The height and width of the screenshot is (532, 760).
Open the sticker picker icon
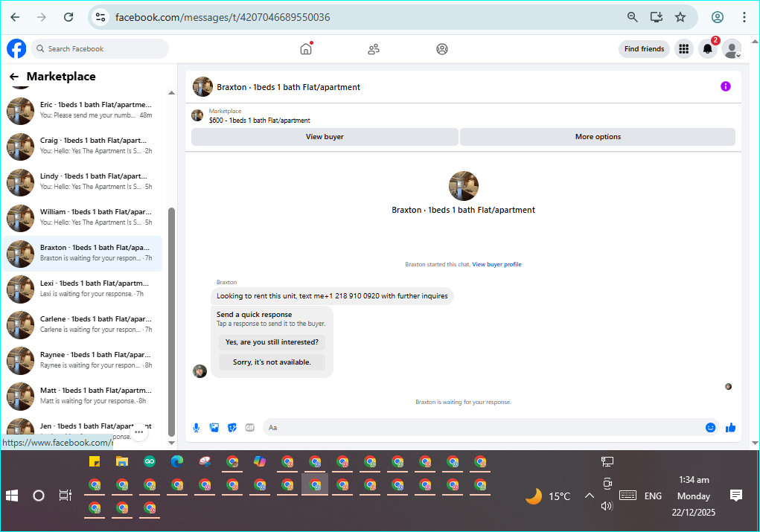(232, 427)
